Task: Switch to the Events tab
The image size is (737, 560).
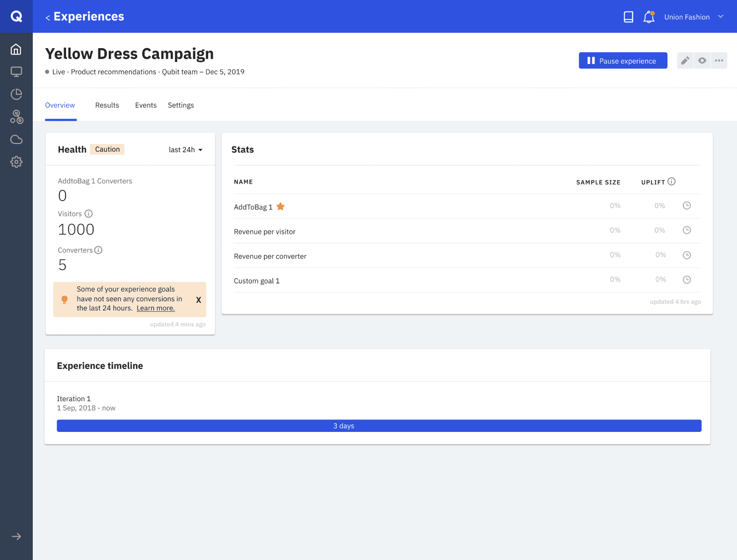Action: pos(146,105)
